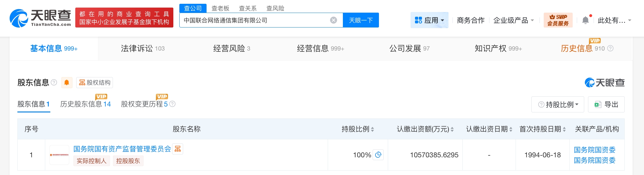Expand the 应用 dropdown

click(x=429, y=20)
